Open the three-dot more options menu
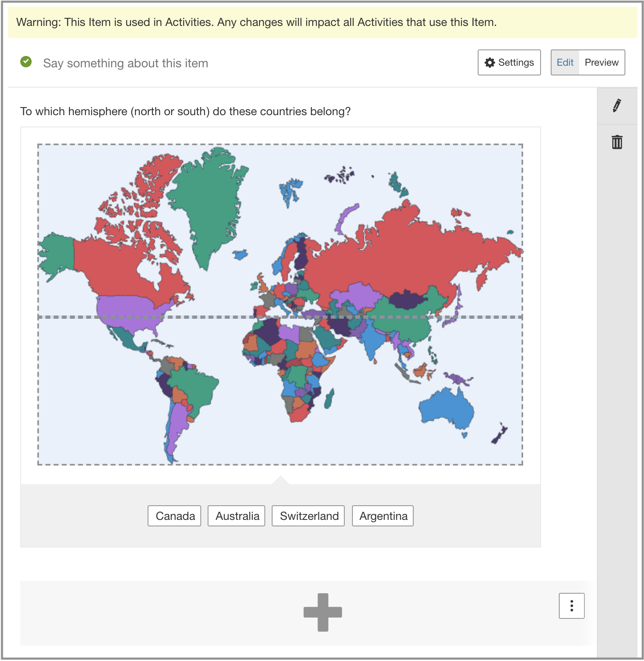Viewport: 644px width, 661px height. pos(571,605)
